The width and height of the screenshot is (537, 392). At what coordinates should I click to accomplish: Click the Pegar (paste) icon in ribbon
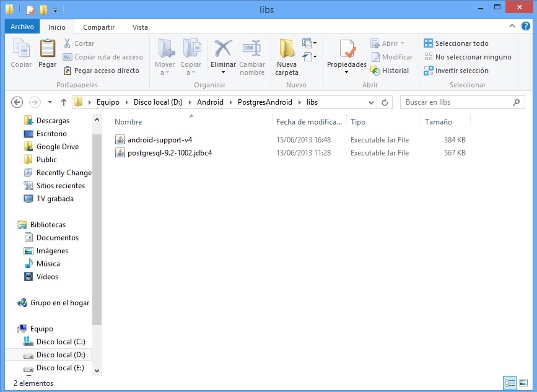[47, 50]
